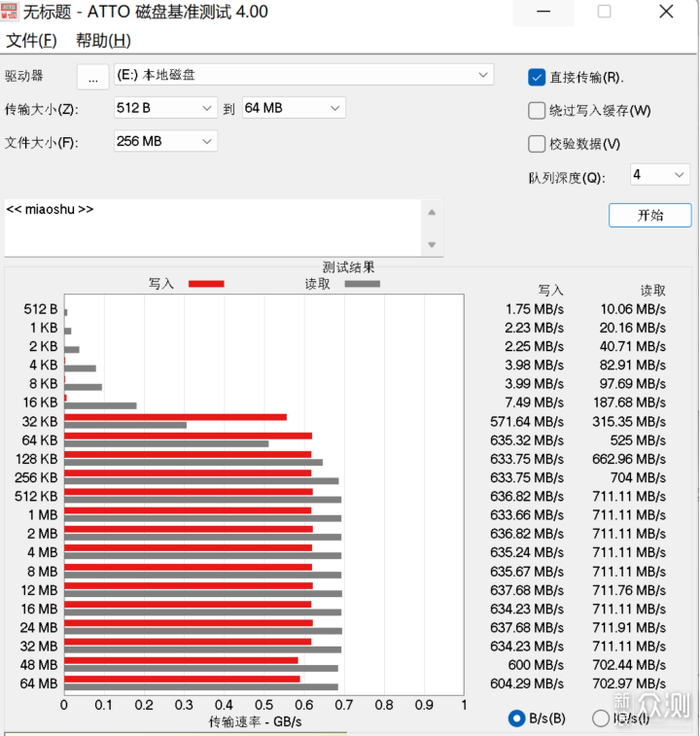The height and width of the screenshot is (736, 700).
Task: Open the queue depth dropdown showing 4
Action: [660, 175]
